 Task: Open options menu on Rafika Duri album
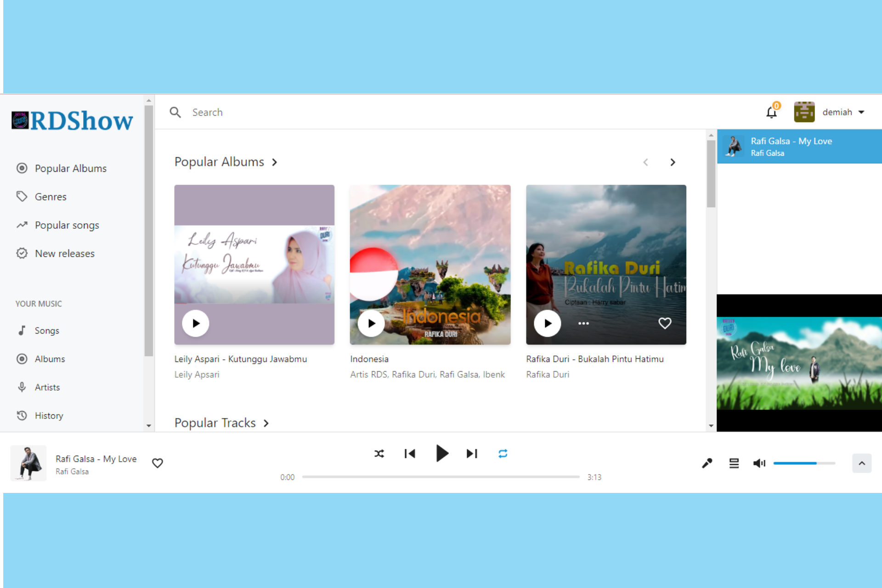click(583, 323)
